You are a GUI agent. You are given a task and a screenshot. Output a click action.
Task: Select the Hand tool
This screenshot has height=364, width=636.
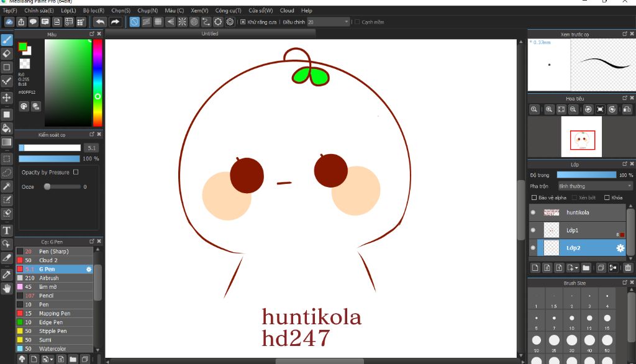pos(6,288)
